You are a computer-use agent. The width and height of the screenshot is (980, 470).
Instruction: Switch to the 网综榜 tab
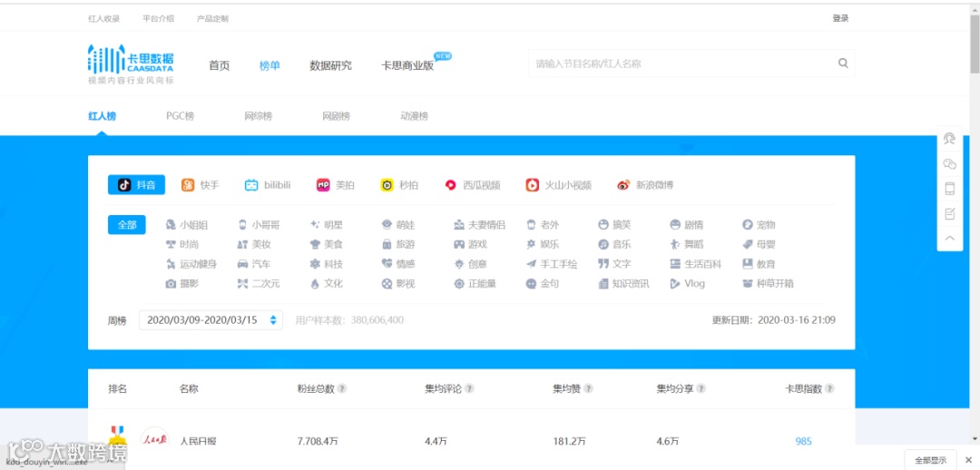pyautogui.click(x=258, y=116)
